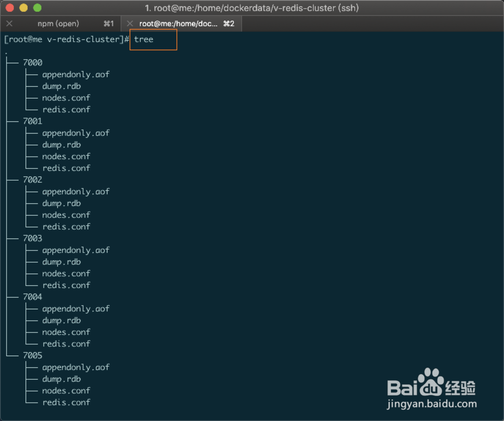Click nodes.conf under 7005
The image size is (504, 421).
pyautogui.click(x=66, y=391)
